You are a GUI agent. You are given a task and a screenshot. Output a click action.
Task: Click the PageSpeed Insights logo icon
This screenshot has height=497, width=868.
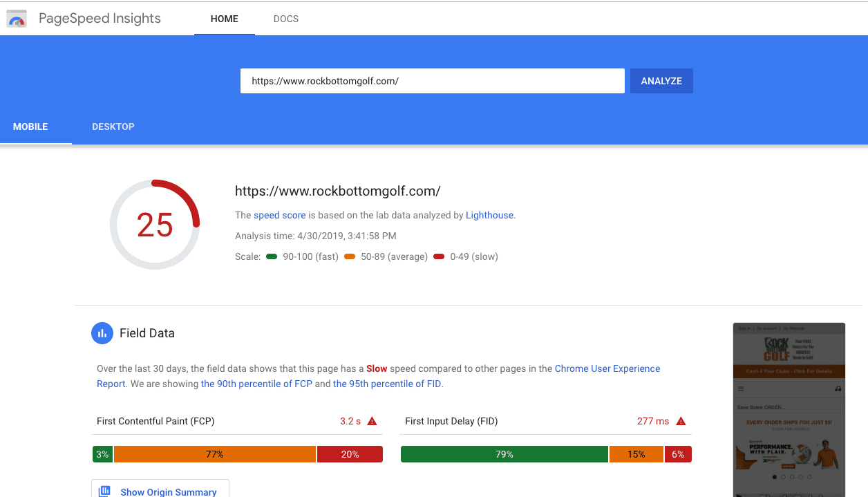[17, 19]
